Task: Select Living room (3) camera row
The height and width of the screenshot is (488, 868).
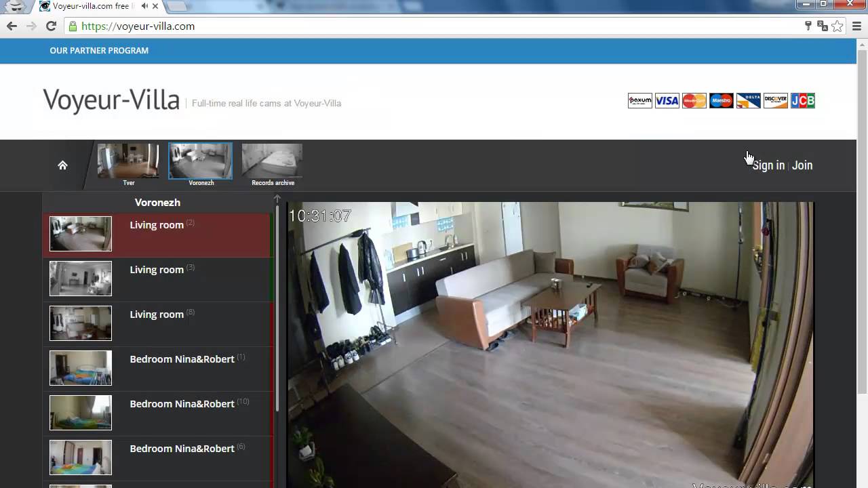Action: pyautogui.click(x=157, y=279)
